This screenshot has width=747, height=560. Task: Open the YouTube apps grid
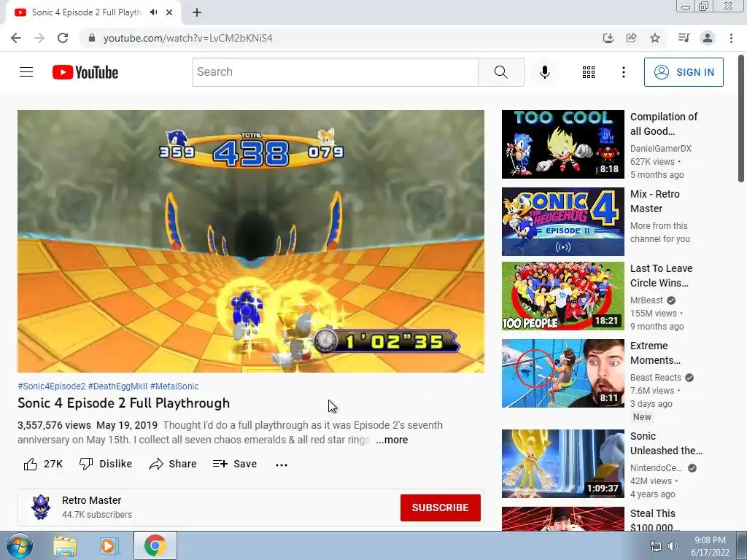(589, 72)
